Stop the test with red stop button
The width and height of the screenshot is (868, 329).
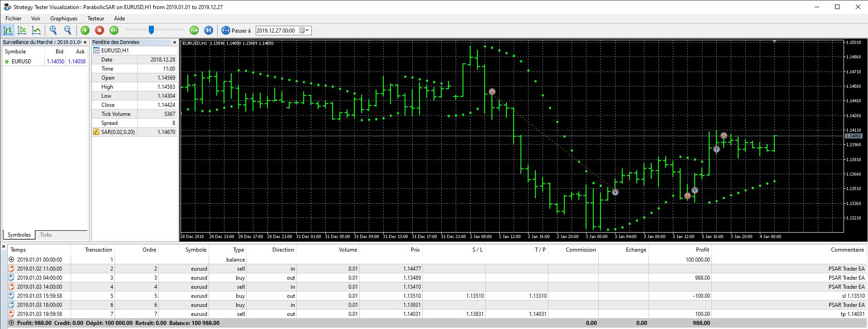[x=100, y=30]
